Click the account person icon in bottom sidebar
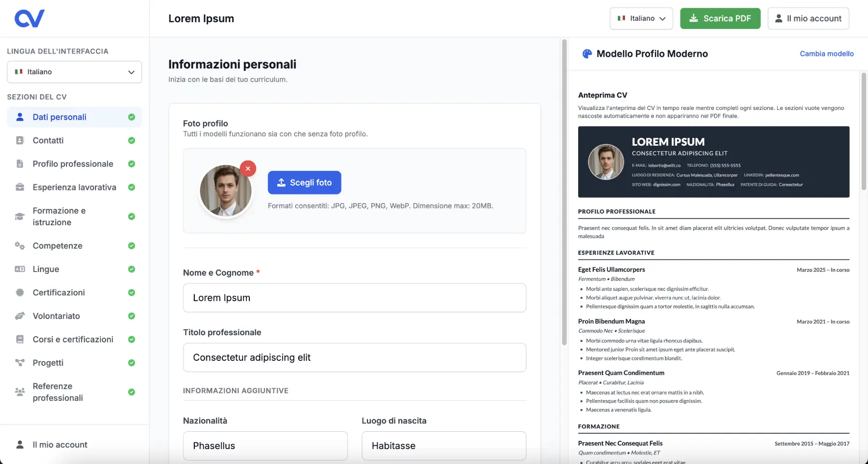Screen dimensions: 868x464 19,444
